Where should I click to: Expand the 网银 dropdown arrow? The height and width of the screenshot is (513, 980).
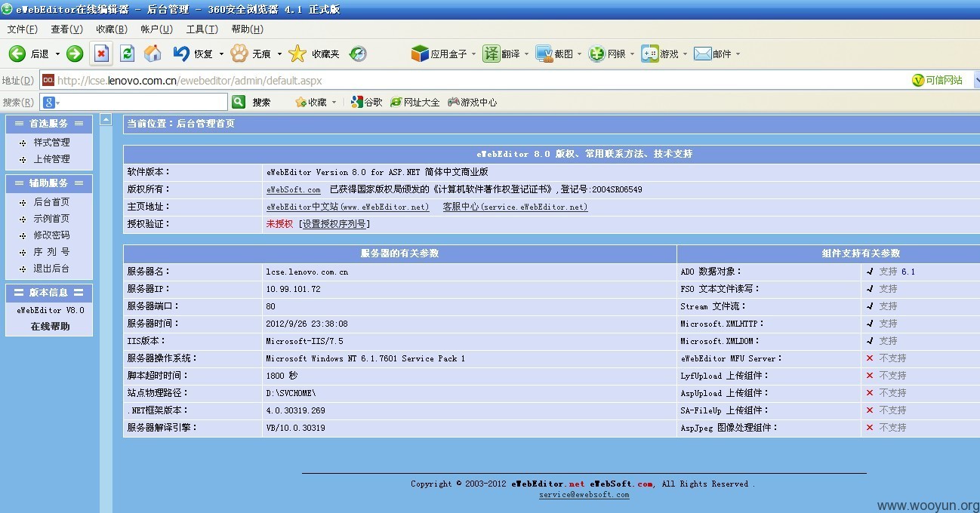tap(632, 54)
